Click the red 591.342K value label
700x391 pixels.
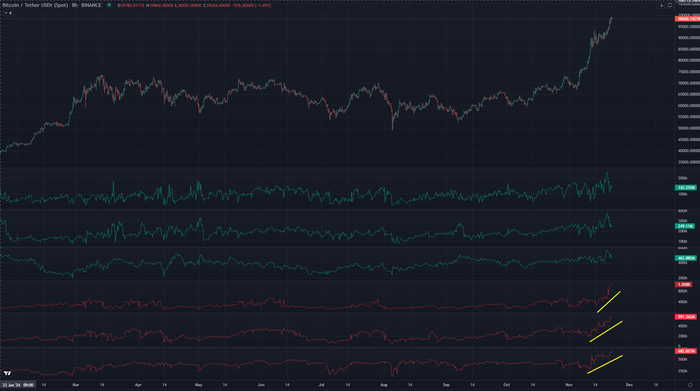[x=686, y=317]
